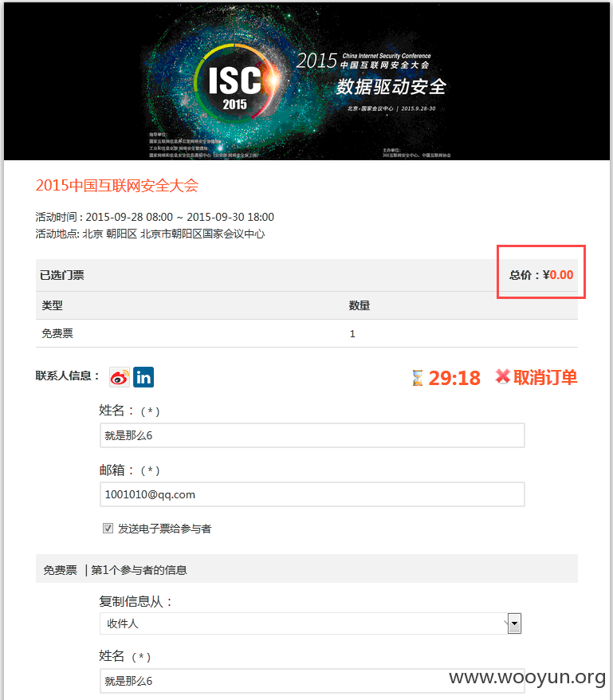Click the 29:18 countdown timer
The width and height of the screenshot is (613, 700).
point(454,378)
